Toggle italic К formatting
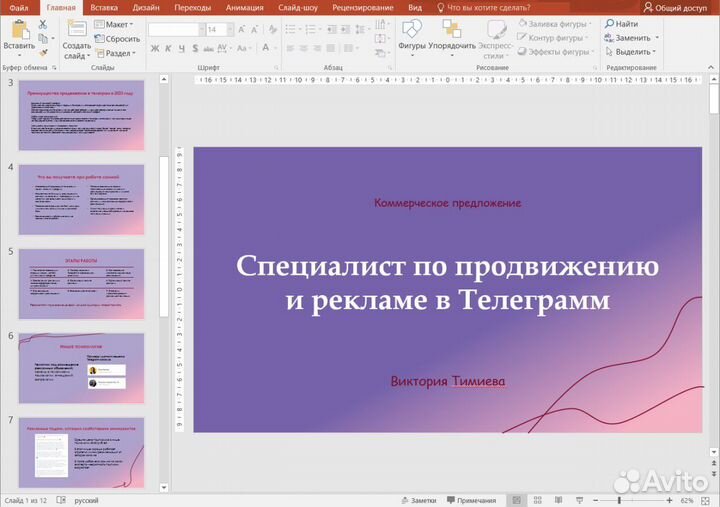 click(168, 48)
